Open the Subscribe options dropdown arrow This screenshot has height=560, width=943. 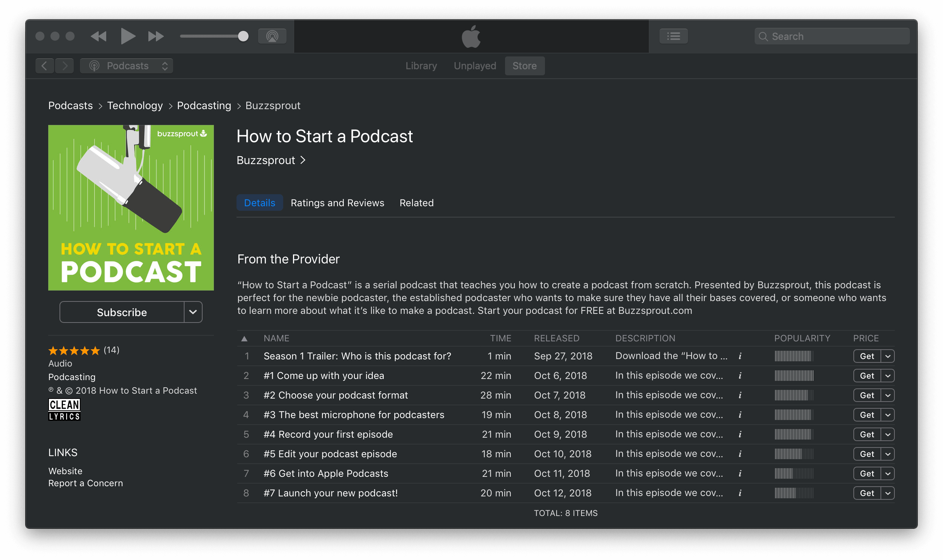193,312
